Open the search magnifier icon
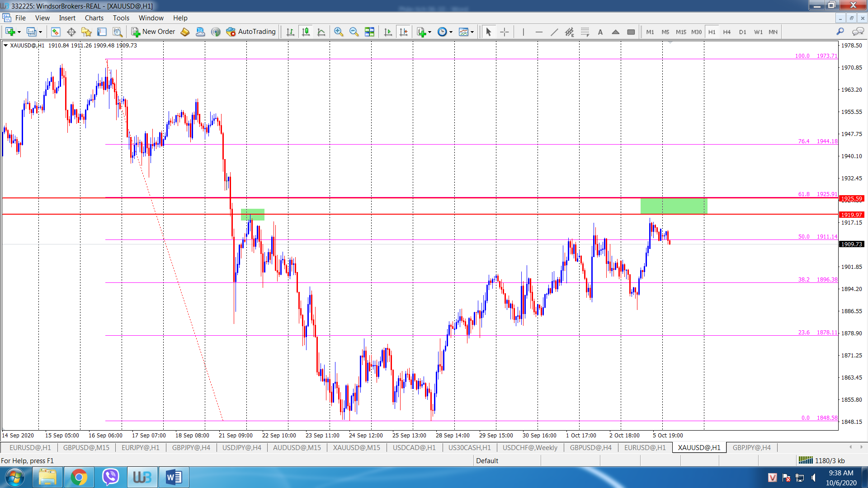 pyautogui.click(x=840, y=32)
